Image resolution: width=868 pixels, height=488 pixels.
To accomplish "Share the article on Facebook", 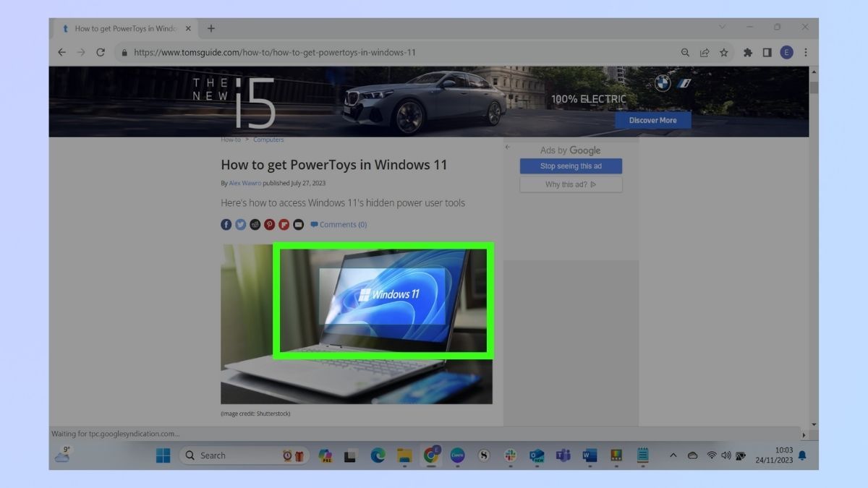I will point(226,225).
